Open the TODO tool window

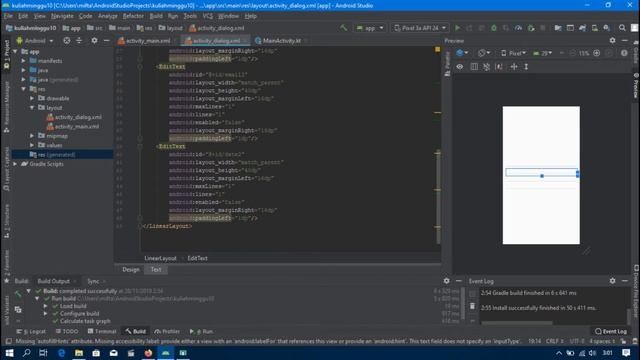coord(67,331)
